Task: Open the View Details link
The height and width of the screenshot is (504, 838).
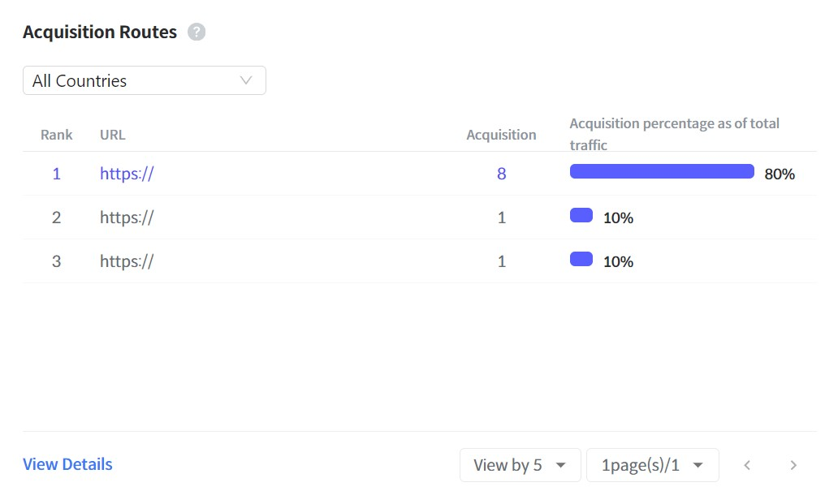Action: [67, 464]
